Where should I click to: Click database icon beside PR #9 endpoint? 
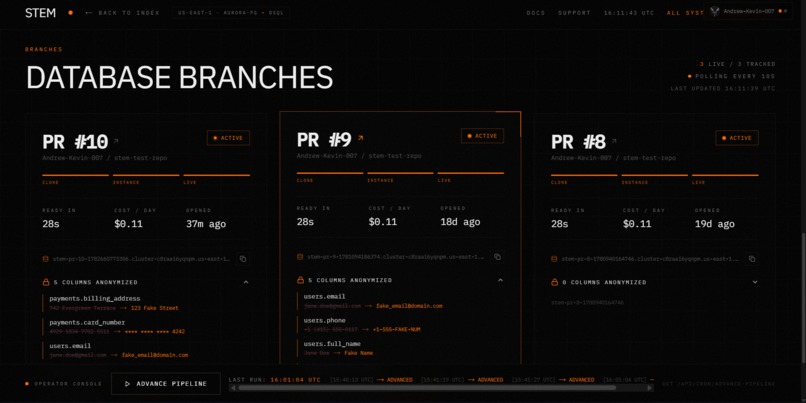point(300,257)
